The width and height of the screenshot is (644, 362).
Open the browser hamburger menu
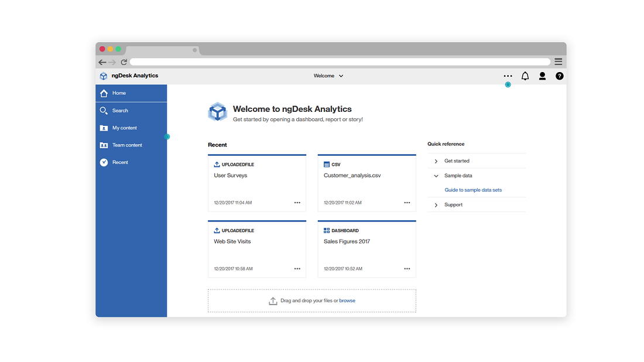[x=558, y=62]
